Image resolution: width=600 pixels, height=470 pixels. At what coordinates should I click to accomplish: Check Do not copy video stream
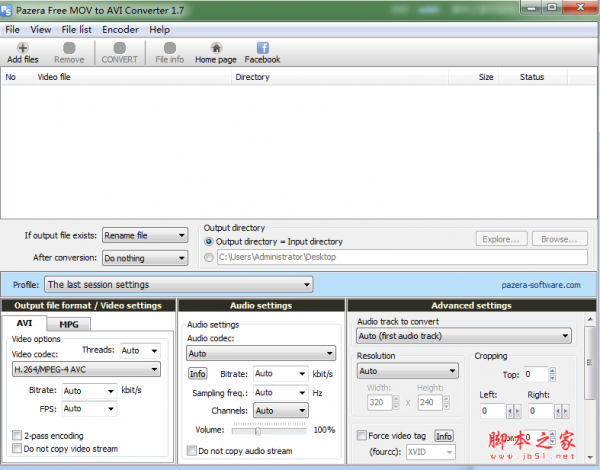click(17, 449)
